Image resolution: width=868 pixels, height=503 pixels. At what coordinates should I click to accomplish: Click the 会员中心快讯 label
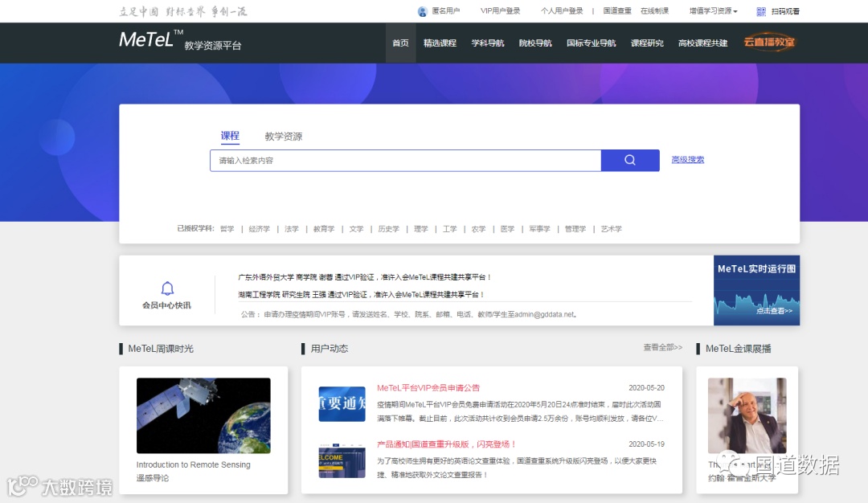pyautogui.click(x=166, y=305)
